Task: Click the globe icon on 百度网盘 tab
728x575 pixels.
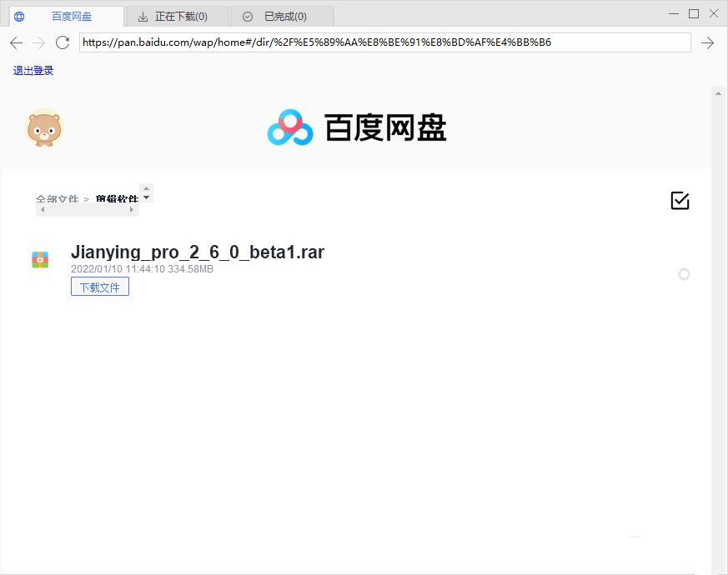Action: click(x=19, y=17)
